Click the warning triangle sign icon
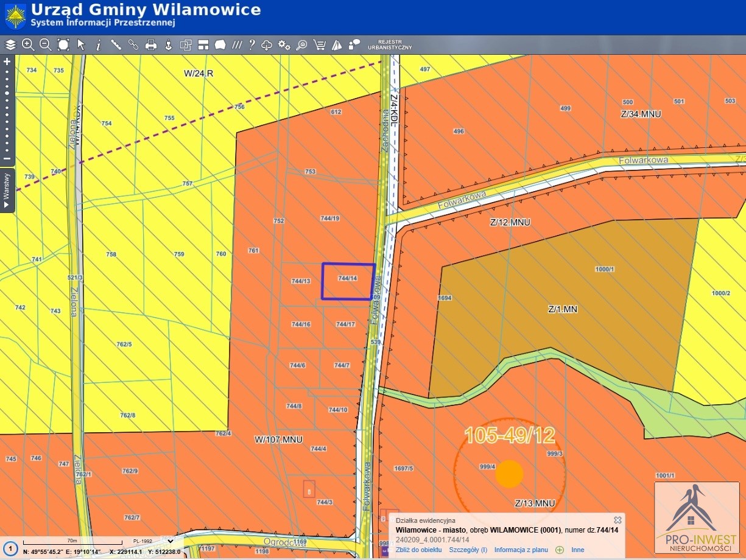 point(337,44)
